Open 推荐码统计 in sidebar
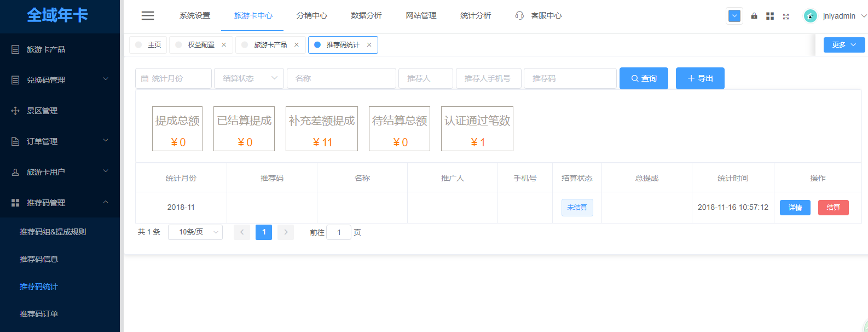This screenshot has height=332, width=868. click(x=39, y=287)
